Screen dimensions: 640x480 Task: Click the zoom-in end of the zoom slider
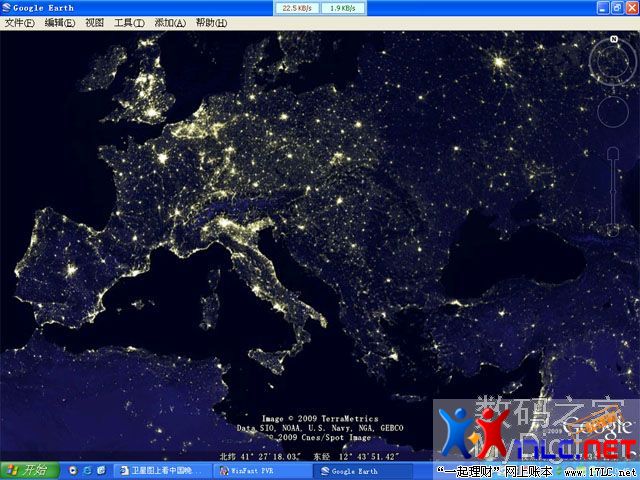coord(613,153)
